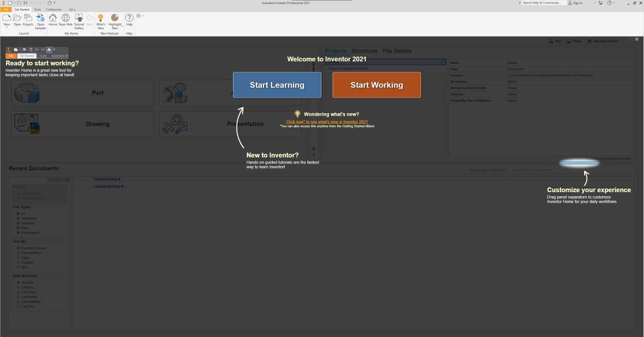Sort by Date Modified
This screenshot has width=644, height=337.
18,252
